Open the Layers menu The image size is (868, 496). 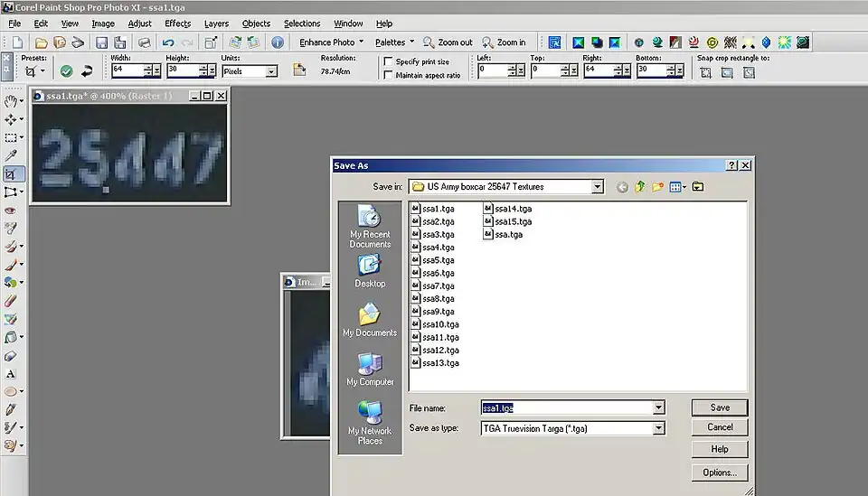pyautogui.click(x=216, y=23)
